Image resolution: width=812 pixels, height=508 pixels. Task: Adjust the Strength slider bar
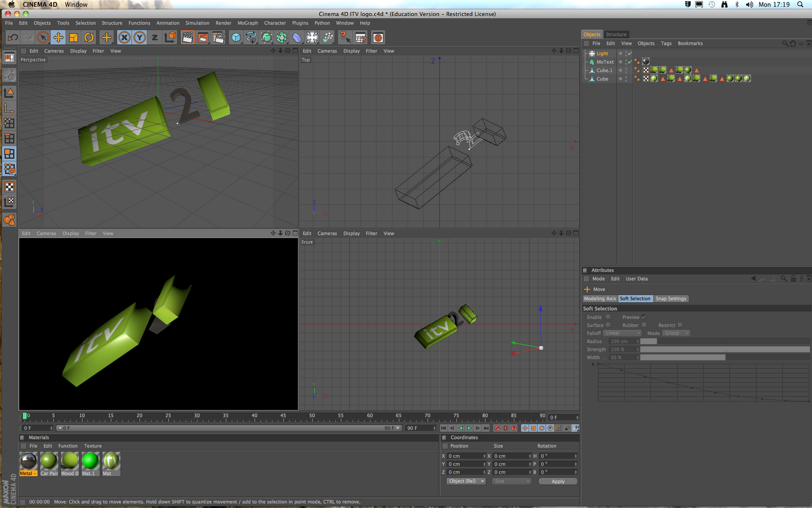725,350
